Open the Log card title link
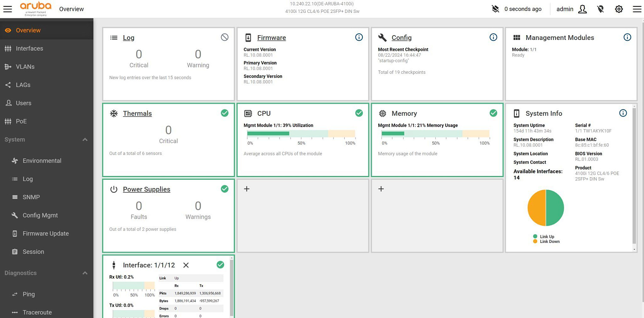644x318 pixels. coord(128,38)
